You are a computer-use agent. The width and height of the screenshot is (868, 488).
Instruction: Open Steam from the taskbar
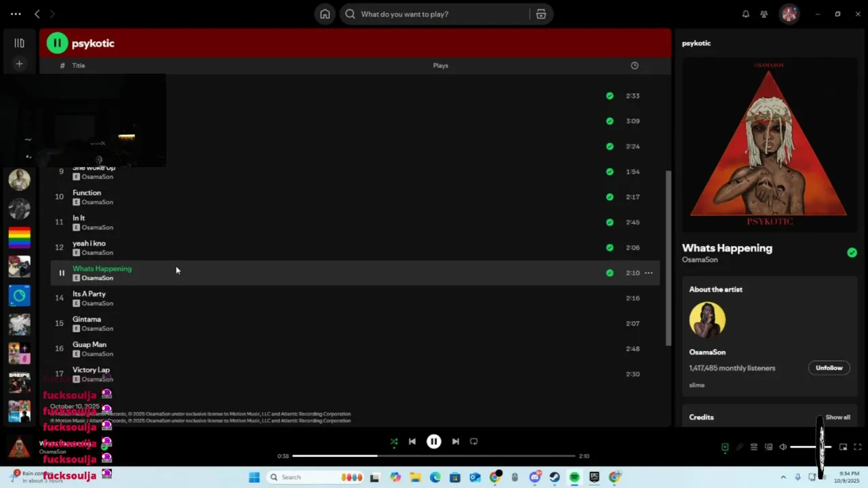pos(555,477)
